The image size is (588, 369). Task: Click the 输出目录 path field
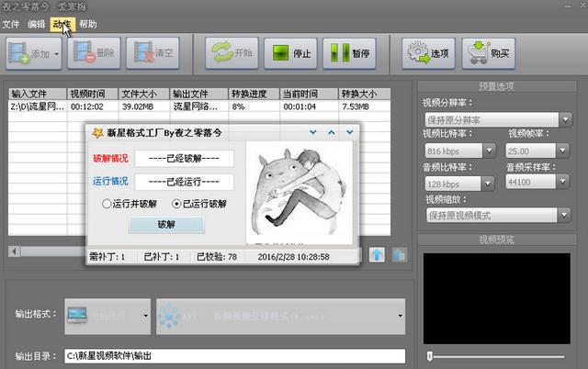(x=235, y=356)
